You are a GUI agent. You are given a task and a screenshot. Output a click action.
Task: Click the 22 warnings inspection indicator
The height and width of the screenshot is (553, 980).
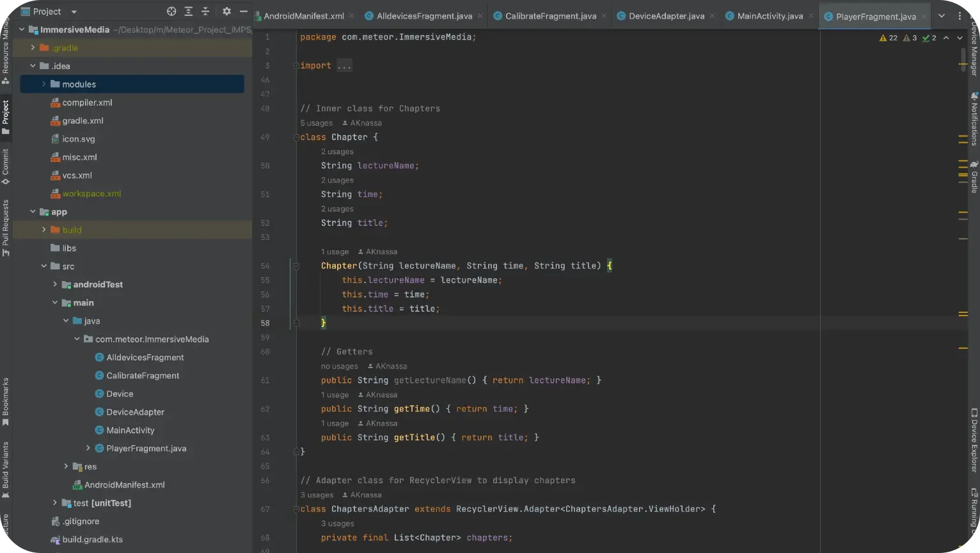(889, 38)
